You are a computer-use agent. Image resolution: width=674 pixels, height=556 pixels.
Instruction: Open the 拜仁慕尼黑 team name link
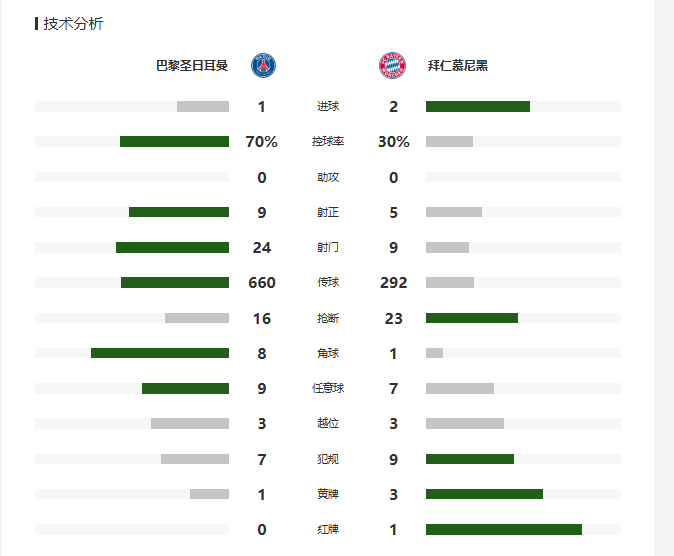457,66
